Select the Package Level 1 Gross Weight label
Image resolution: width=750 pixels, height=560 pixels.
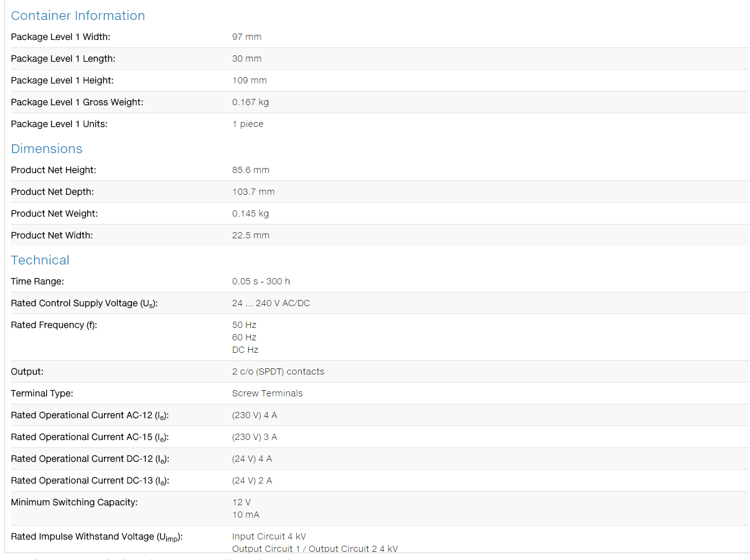point(77,102)
